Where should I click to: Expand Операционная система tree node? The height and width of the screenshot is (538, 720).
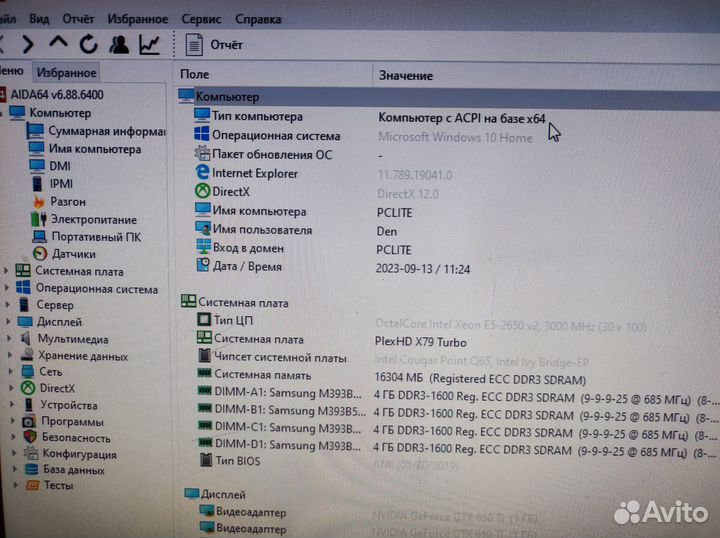coord(7,288)
